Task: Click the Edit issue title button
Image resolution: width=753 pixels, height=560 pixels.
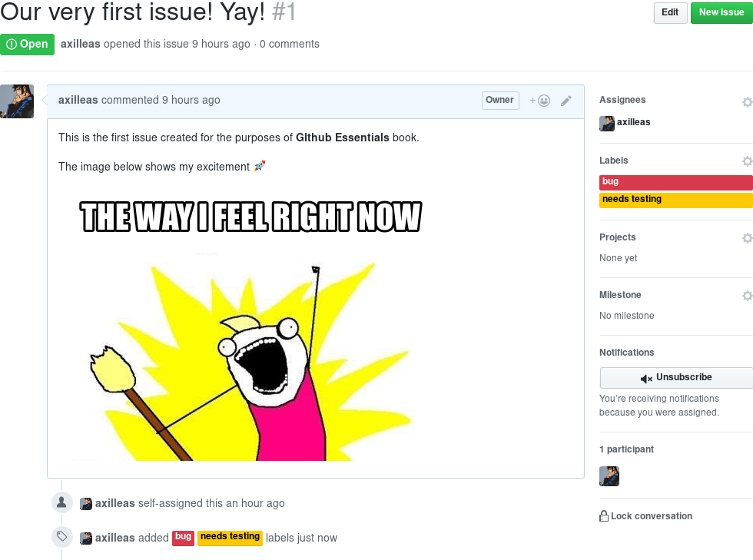Action: pyautogui.click(x=670, y=12)
